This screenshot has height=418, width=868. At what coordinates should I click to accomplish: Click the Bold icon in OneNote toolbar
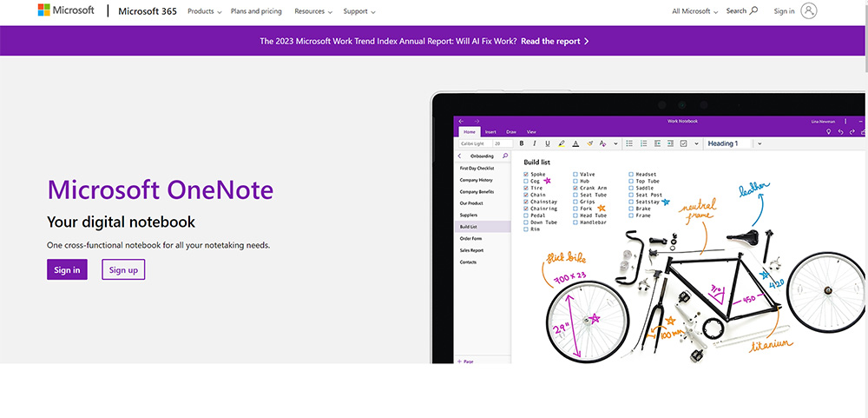click(522, 143)
